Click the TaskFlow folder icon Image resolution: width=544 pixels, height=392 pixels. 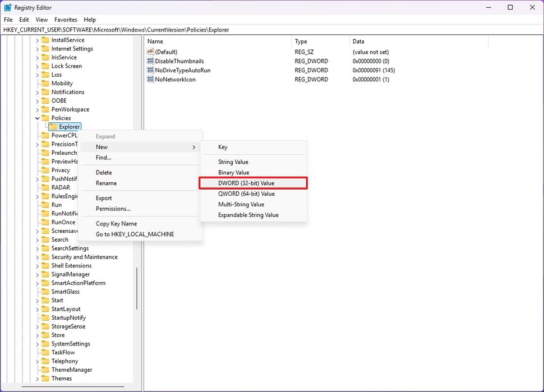point(45,352)
